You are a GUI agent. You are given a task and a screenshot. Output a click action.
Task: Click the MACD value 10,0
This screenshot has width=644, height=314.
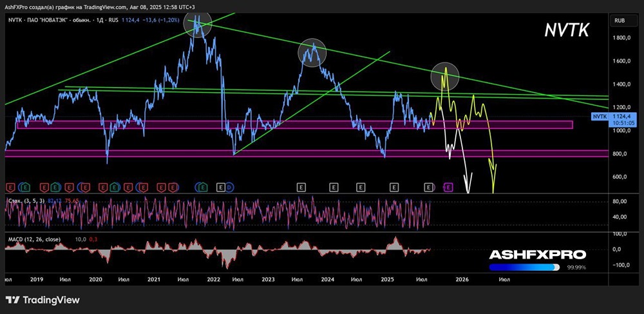tap(80, 239)
